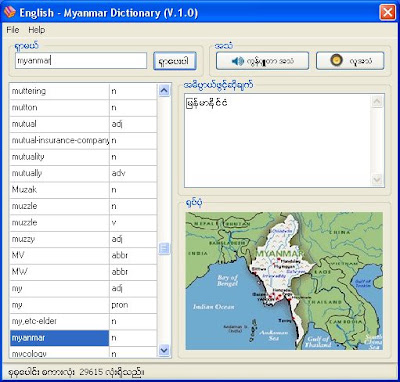Select the word mutton in list
The width and height of the screenshot is (400, 382).
[83, 108]
